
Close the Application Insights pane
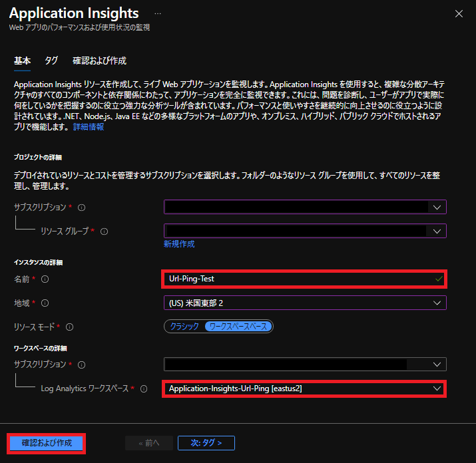coord(459,14)
